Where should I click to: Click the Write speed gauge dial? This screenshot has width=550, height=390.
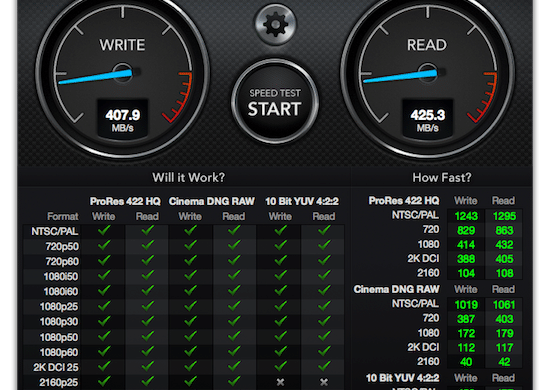tap(122, 72)
